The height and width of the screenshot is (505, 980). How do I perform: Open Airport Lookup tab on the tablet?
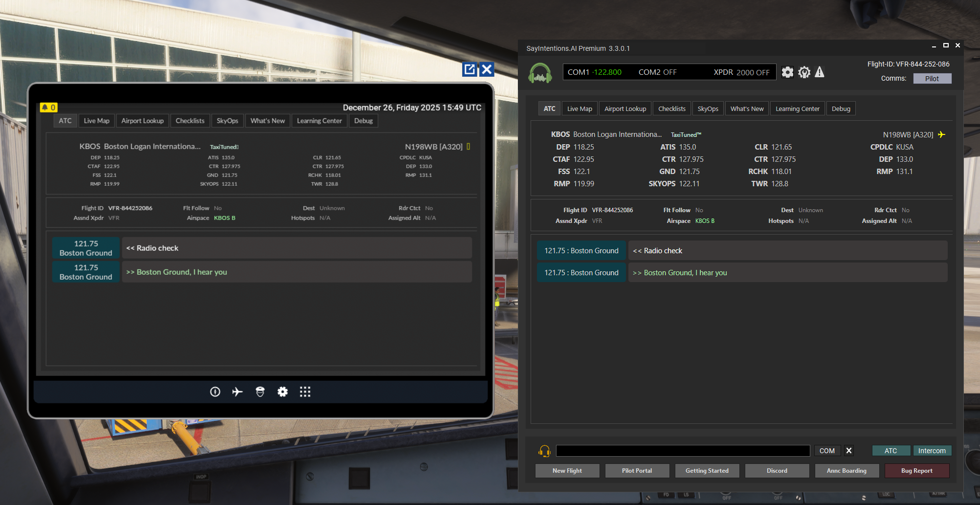tap(143, 121)
